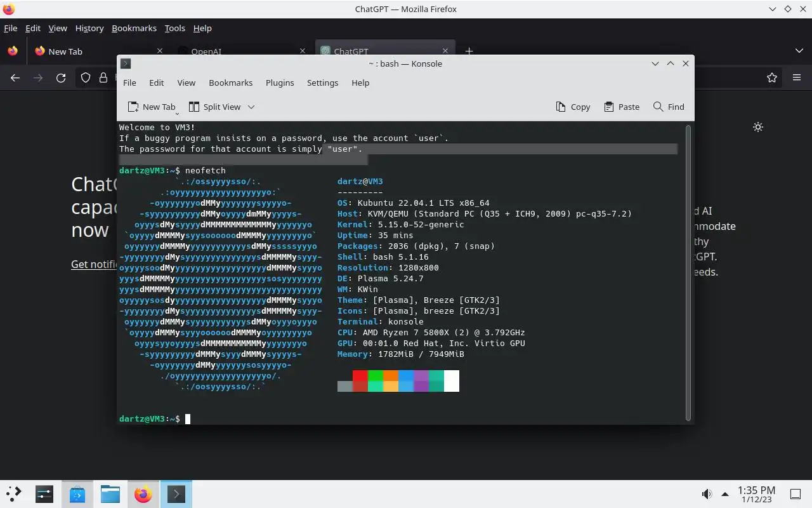Click the Get notified link on ChatGPT page

click(94, 264)
